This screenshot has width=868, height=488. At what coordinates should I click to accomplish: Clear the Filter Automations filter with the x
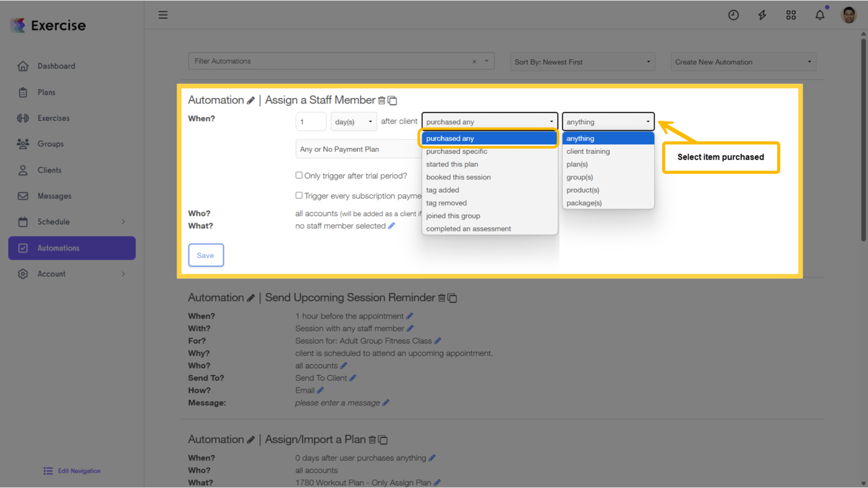coord(474,61)
